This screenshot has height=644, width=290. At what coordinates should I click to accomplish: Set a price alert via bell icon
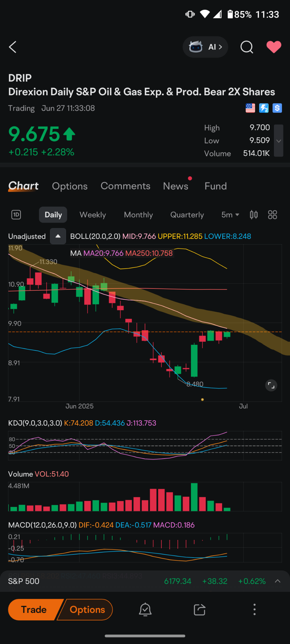click(x=145, y=610)
